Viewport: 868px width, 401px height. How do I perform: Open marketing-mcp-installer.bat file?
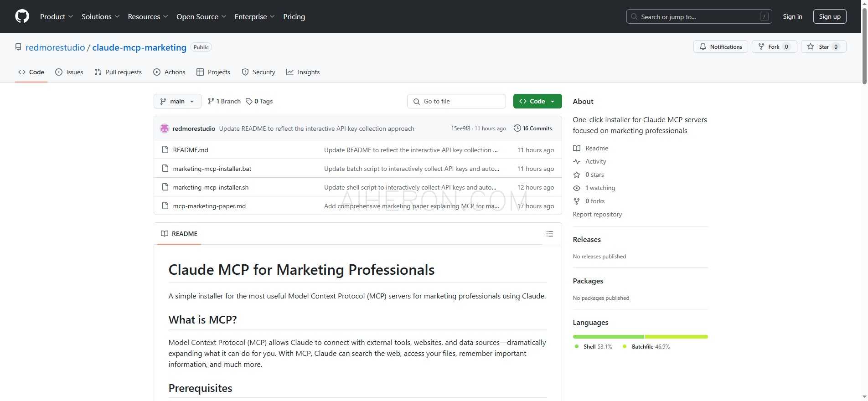click(212, 169)
